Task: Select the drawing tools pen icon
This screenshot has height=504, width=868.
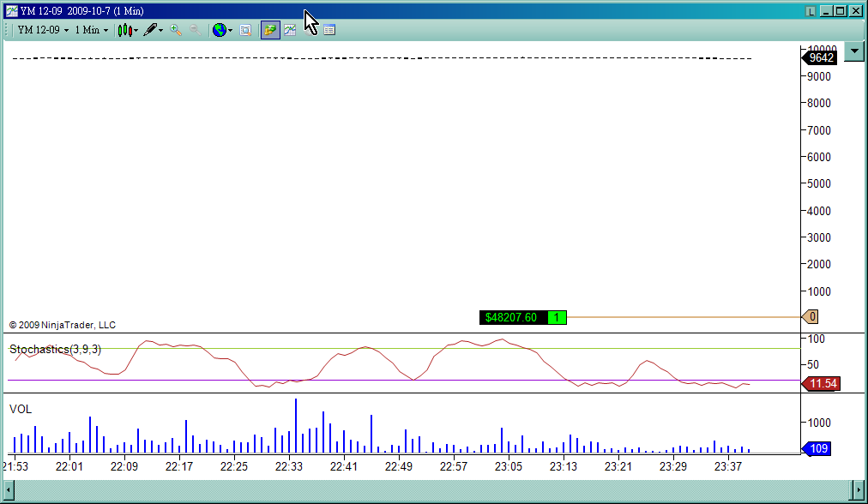Action: (150, 30)
